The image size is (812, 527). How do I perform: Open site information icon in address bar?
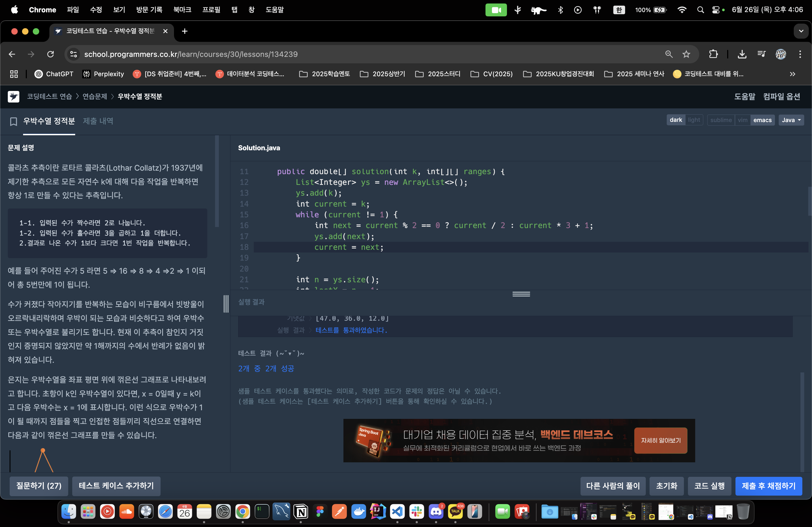click(x=74, y=54)
